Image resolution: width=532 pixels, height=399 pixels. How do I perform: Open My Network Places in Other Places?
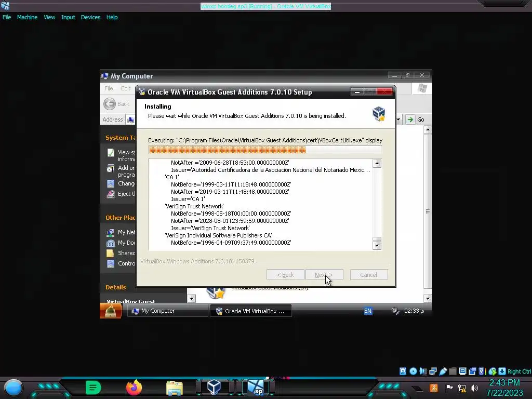(121, 232)
